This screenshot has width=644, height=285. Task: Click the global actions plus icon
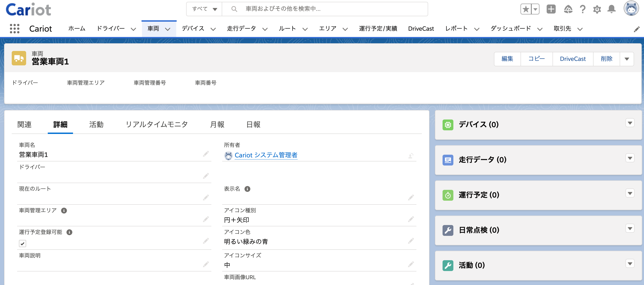(x=551, y=9)
